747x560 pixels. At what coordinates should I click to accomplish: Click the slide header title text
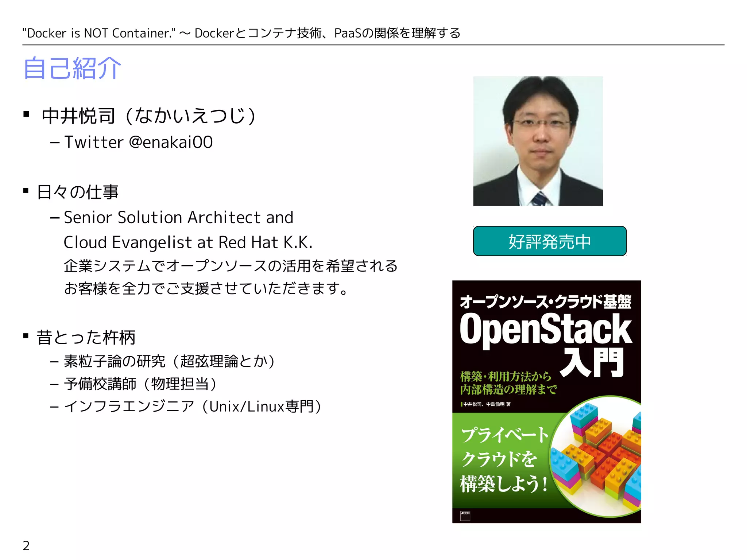pos(241,33)
